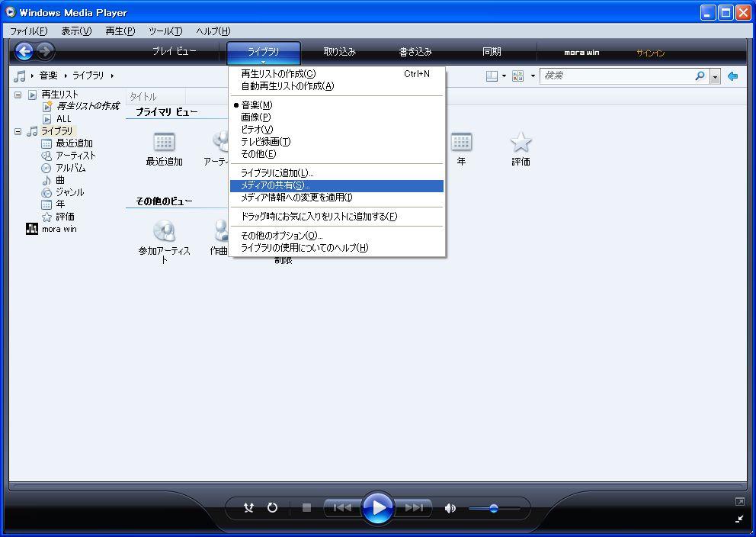This screenshot has height=537, width=756.
Task: Expand breadcrumb arrow after 音楽
Action: tap(66, 76)
